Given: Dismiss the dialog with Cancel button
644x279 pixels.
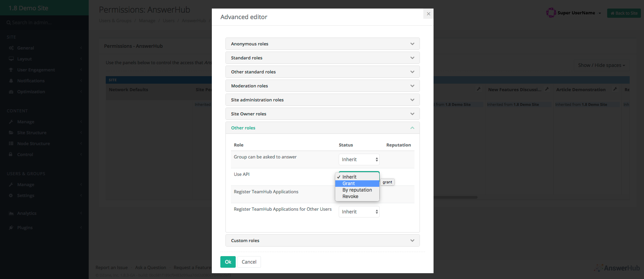Looking at the screenshot, I should [x=249, y=262].
